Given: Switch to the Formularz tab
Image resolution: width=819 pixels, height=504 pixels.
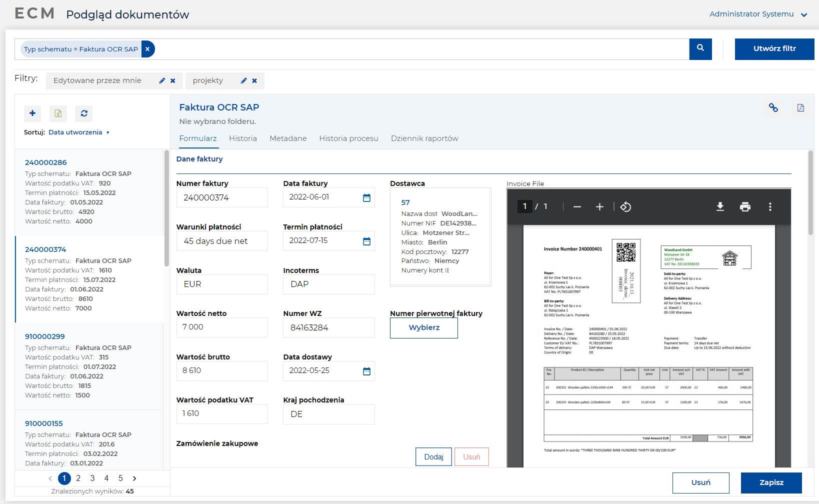Looking at the screenshot, I should click(x=198, y=138).
